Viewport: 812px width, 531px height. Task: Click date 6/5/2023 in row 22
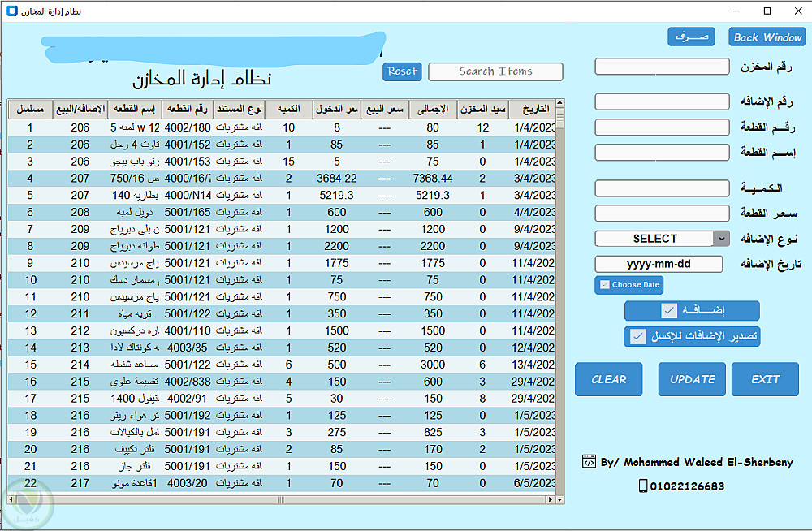coord(534,483)
